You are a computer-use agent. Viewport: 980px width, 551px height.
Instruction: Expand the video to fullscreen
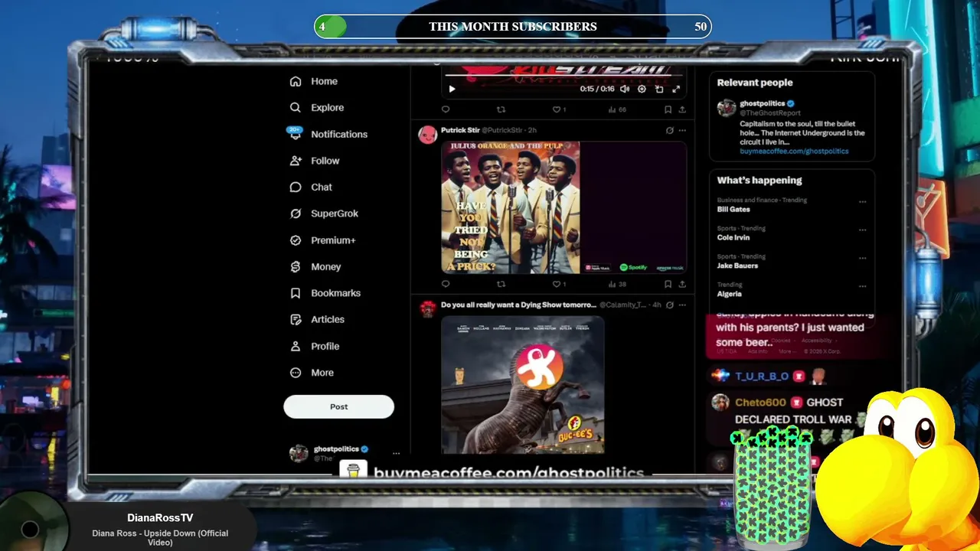(676, 89)
